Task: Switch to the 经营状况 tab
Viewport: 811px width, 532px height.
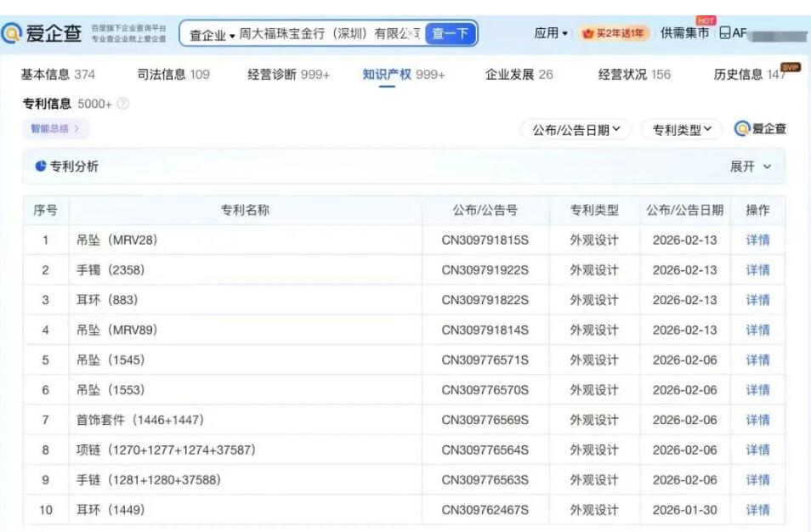Action: 633,75
